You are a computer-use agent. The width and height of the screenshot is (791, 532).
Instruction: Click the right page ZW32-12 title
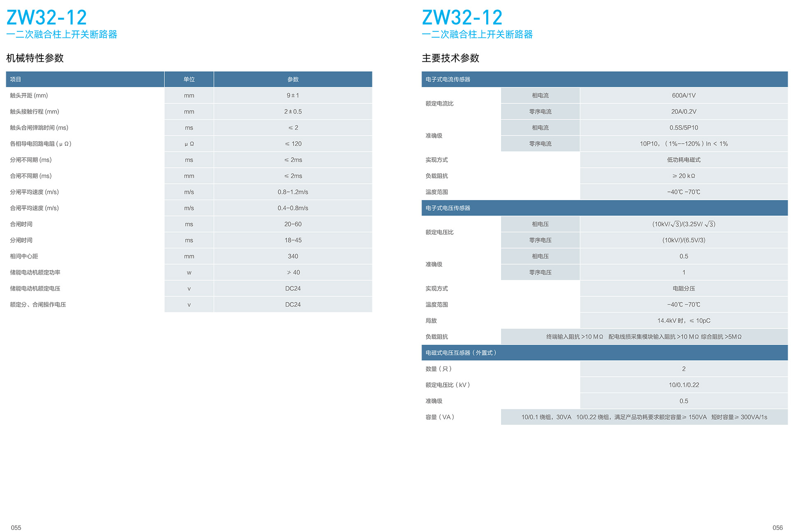[462, 18]
